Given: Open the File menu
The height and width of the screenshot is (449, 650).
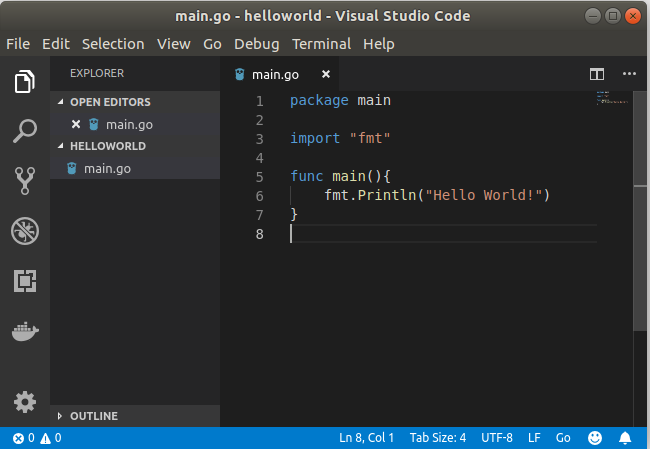Looking at the screenshot, I should (18, 44).
